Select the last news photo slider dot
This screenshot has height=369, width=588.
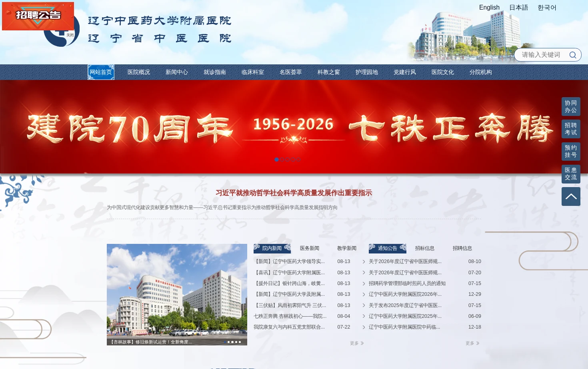click(240, 342)
